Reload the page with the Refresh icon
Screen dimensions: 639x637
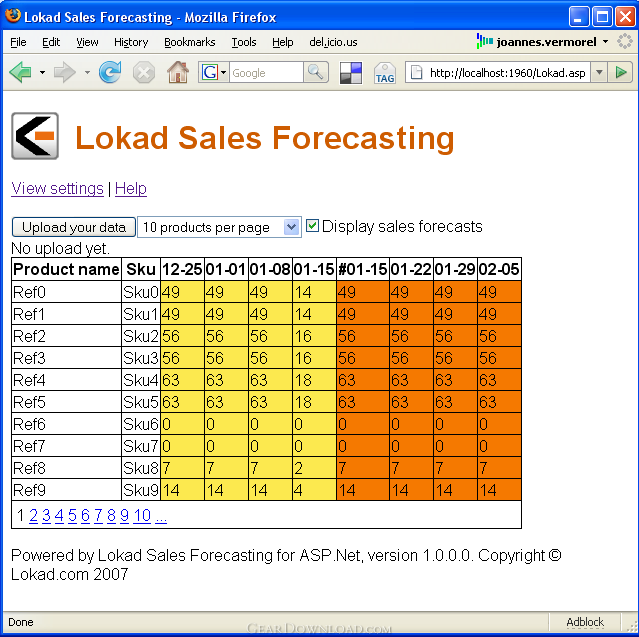tap(110, 72)
